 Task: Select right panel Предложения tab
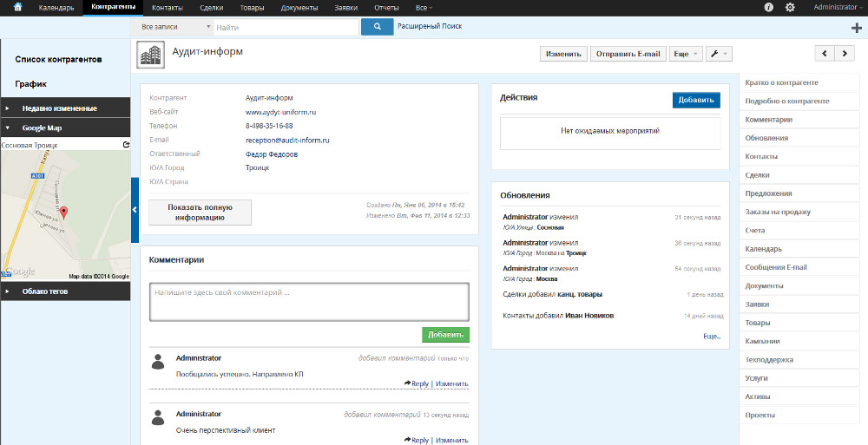[799, 193]
